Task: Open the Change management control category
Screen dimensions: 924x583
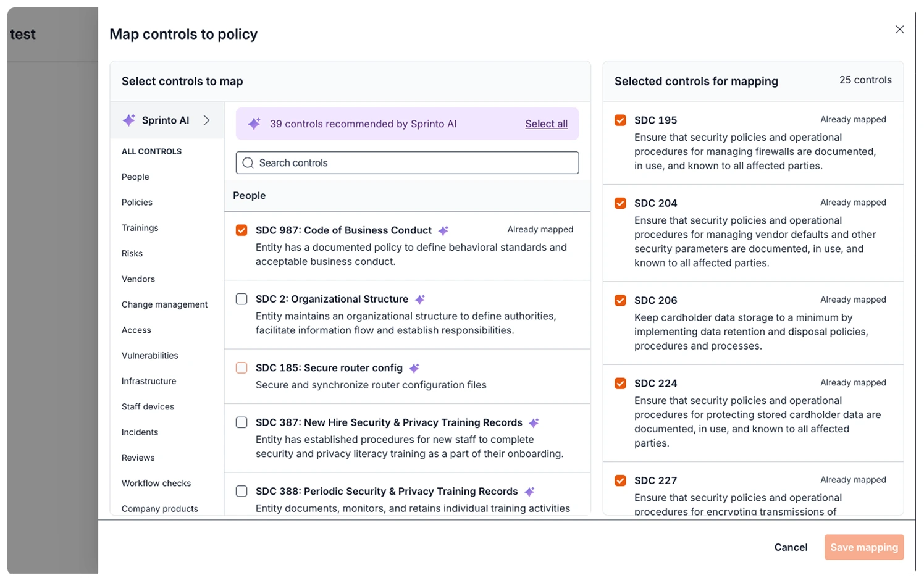Action: click(164, 304)
